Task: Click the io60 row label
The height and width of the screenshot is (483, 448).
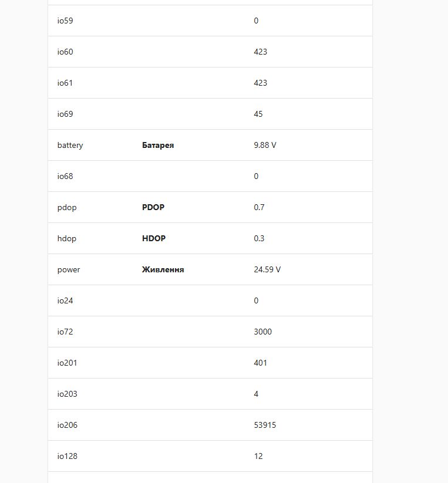Action: pos(65,52)
